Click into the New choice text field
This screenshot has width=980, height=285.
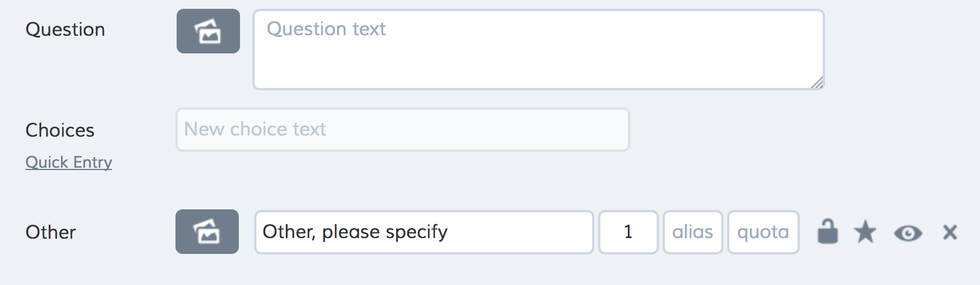(x=403, y=130)
